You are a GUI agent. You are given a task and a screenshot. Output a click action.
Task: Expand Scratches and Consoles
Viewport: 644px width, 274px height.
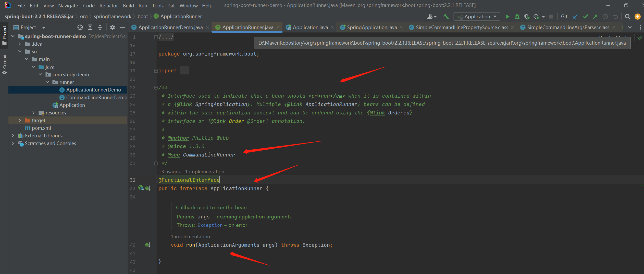point(13,143)
